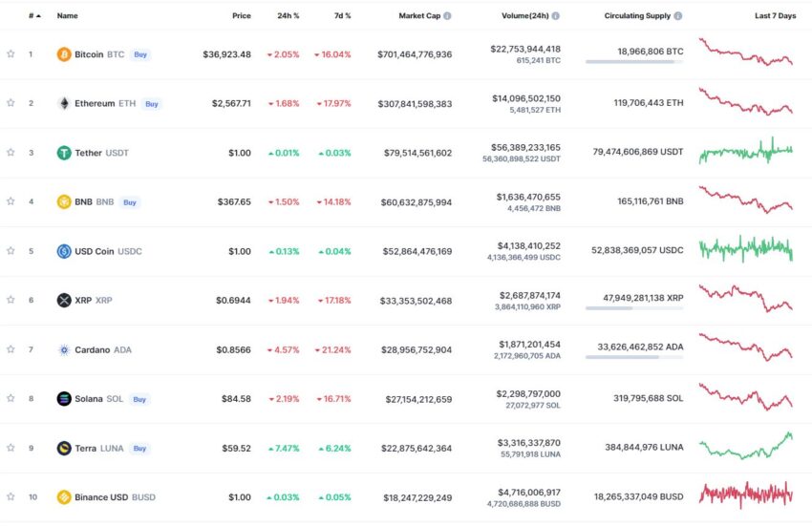
Task: Click the Terra LUNA logo icon
Action: pos(64,448)
